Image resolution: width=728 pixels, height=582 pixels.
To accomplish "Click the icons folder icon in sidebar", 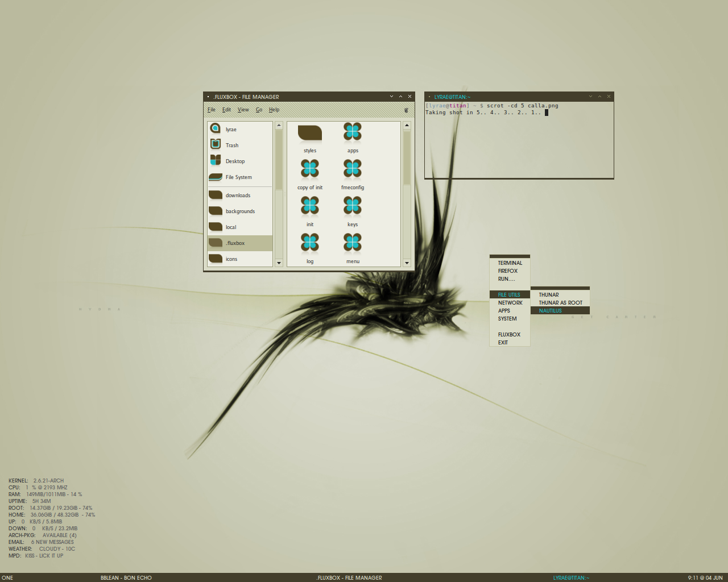I will point(216,259).
